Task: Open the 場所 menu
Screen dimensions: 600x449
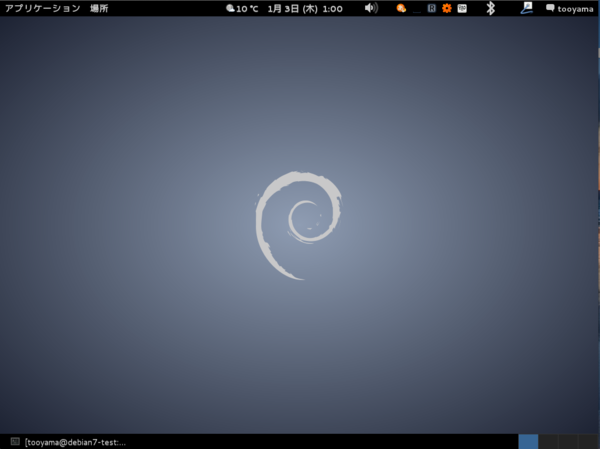Action: click(99, 8)
